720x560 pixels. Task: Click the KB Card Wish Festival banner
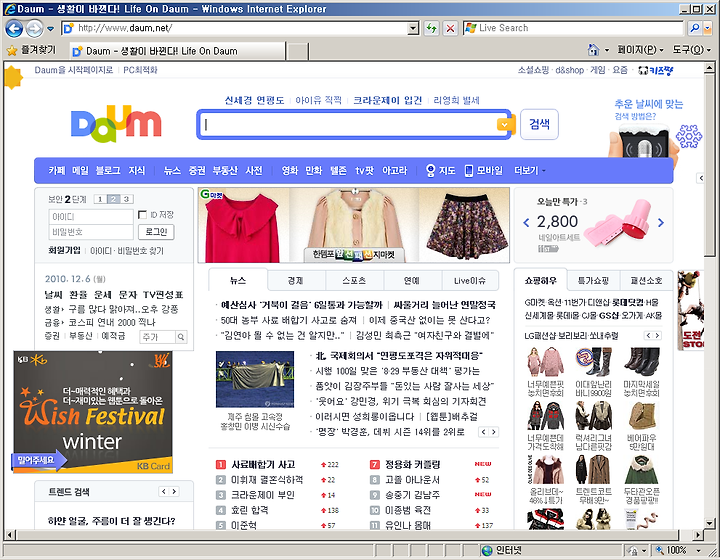[93, 412]
